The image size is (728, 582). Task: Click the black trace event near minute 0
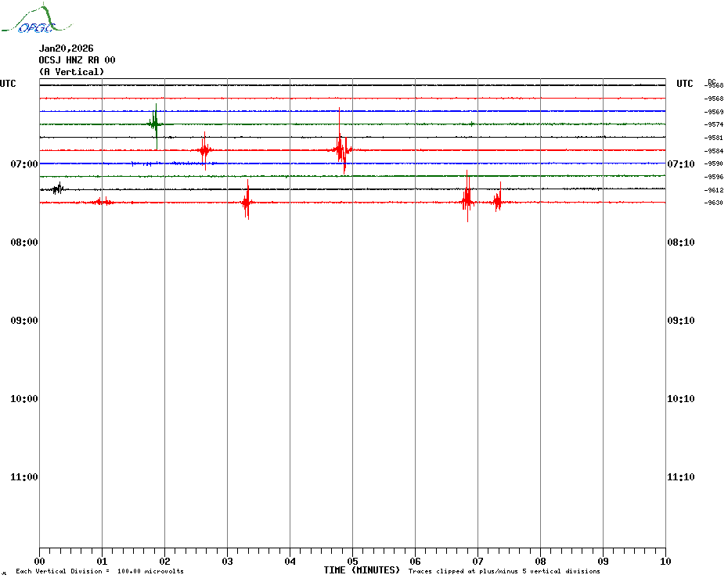tap(57, 188)
